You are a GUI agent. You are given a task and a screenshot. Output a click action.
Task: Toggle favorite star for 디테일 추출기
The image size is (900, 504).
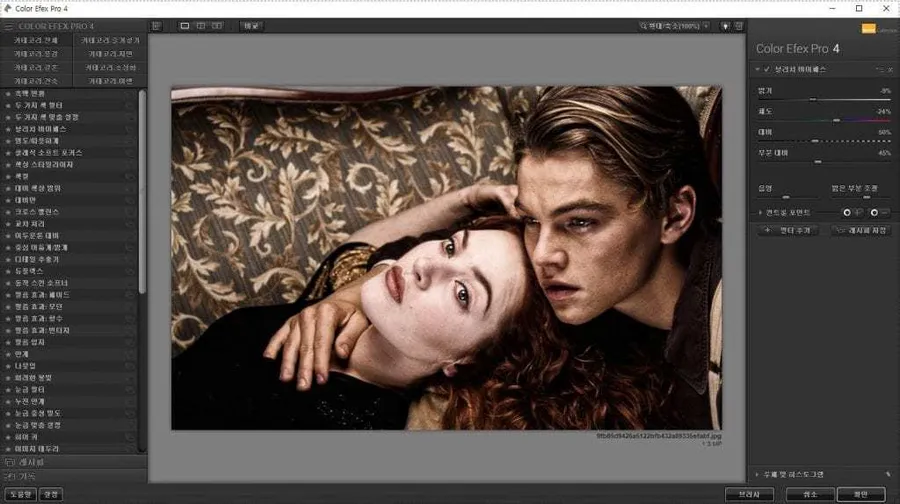[8, 259]
